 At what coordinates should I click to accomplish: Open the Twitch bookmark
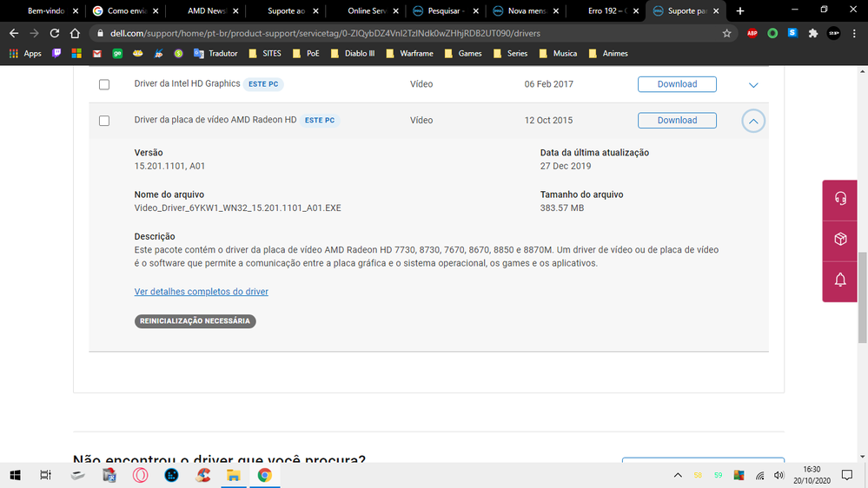tap(56, 54)
